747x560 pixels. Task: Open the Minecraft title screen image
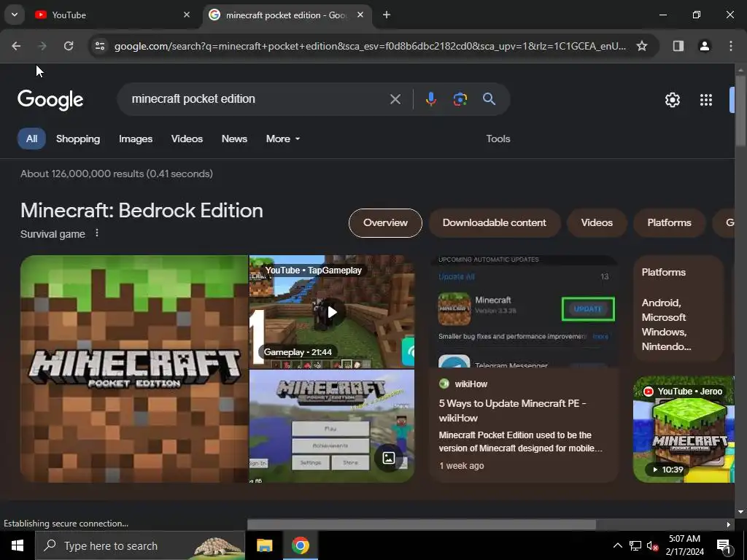(332, 426)
